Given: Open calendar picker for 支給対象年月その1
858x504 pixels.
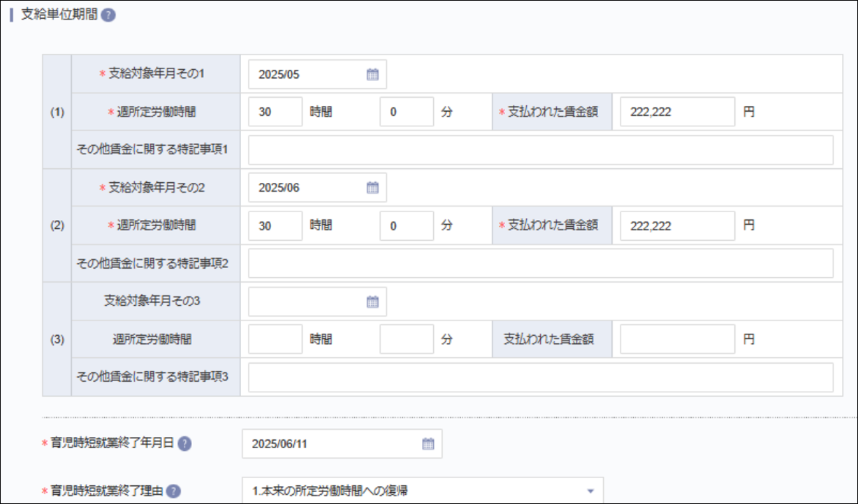Looking at the screenshot, I should [x=374, y=74].
